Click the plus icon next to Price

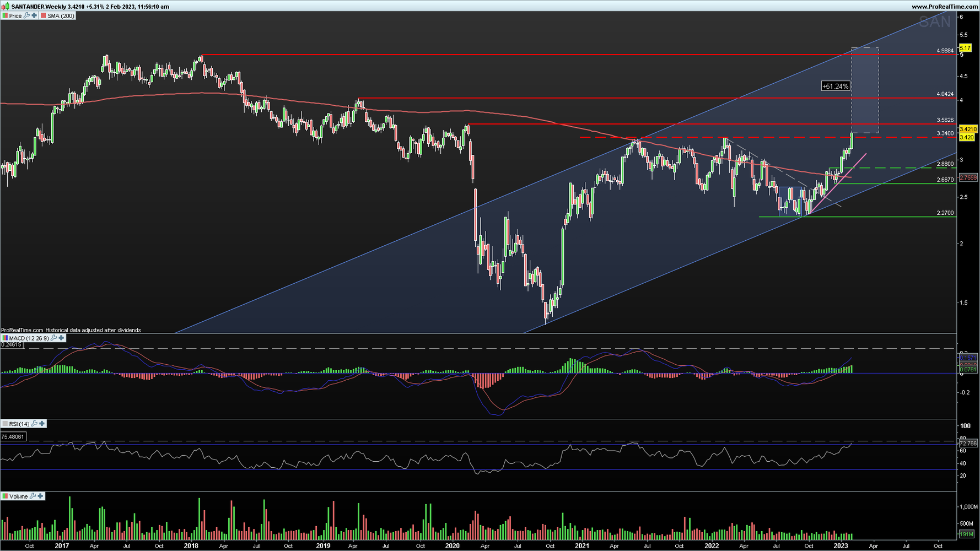34,15
